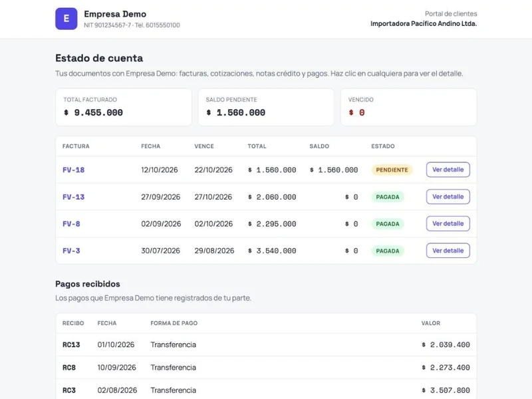Click PAGADA badge in FV-13 row
The height and width of the screenshot is (399, 532).
point(388,197)
